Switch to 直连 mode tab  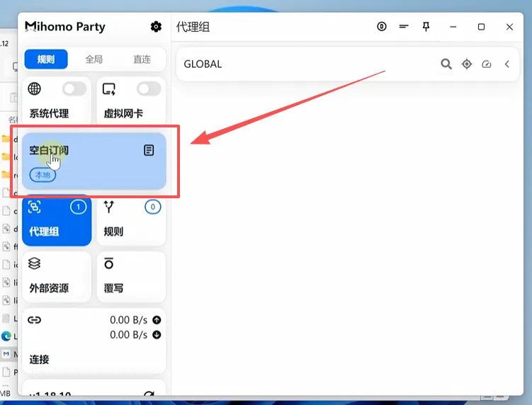[x=142, y=59]
